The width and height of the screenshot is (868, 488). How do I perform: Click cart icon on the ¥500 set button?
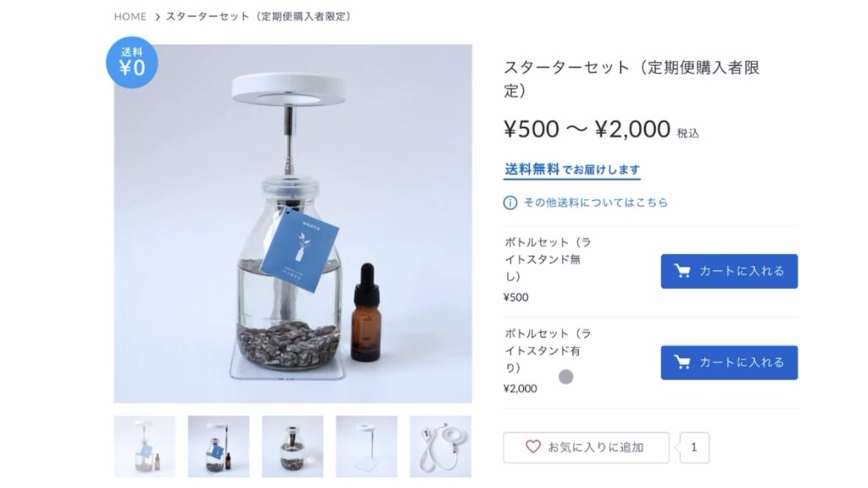pyautogui.click(x=682, y=270)
